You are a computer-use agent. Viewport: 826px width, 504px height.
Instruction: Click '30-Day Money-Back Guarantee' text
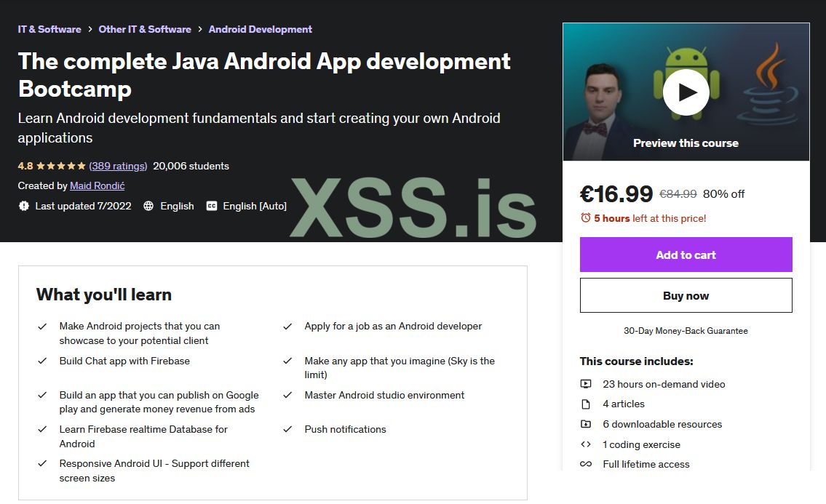[x=686, y=331]
